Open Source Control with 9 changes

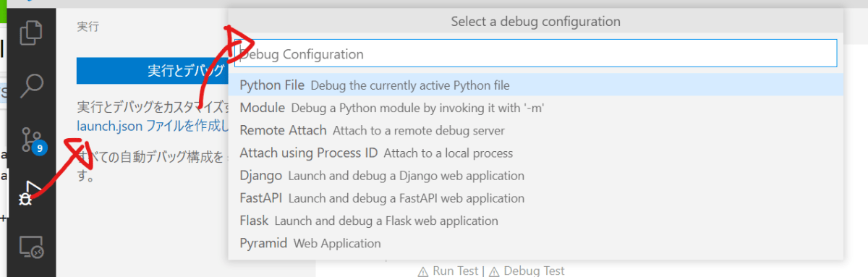coord(33,140)
